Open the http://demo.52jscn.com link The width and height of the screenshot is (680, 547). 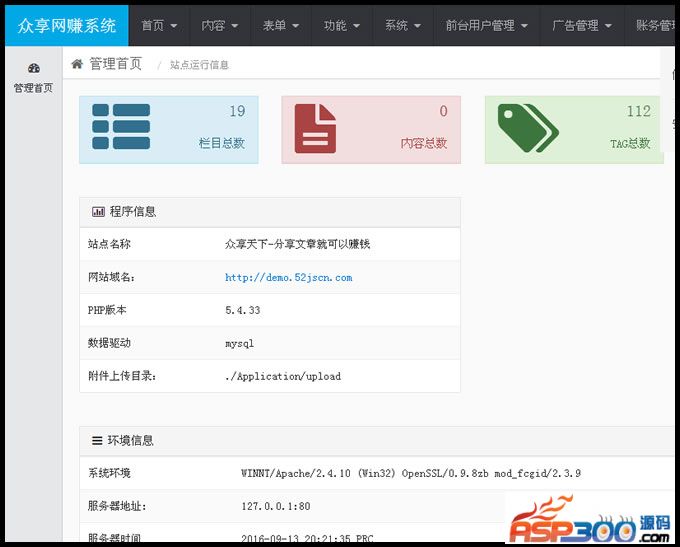click(x=288, y=278)
